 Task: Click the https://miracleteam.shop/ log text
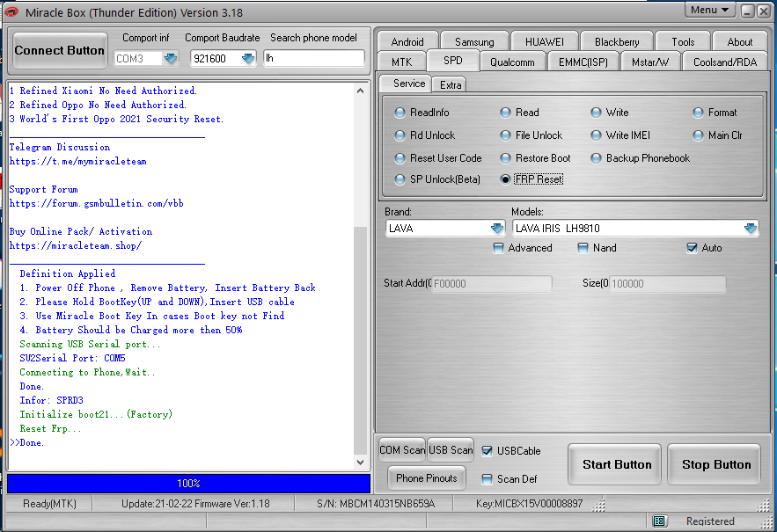(76, 245)
